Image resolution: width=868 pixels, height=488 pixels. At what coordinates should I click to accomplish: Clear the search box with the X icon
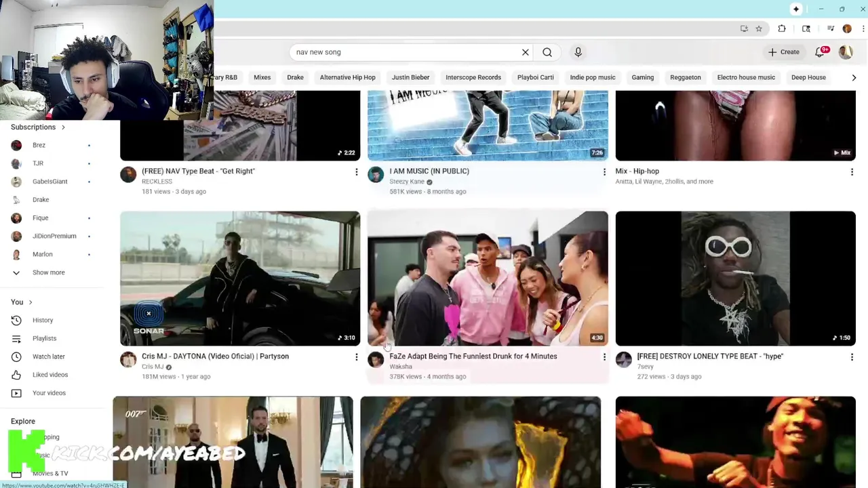(525, 52)
